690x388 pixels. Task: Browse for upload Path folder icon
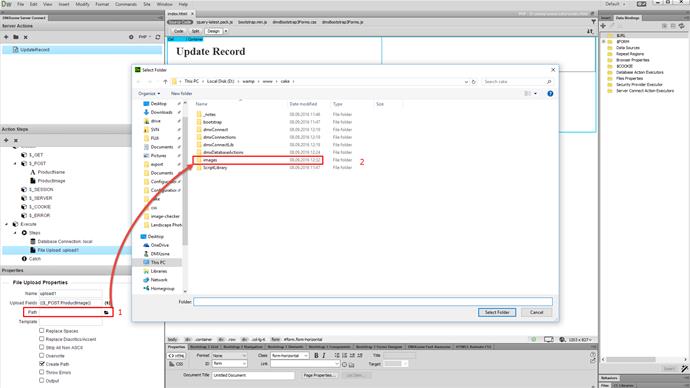[x=106, y=312]
